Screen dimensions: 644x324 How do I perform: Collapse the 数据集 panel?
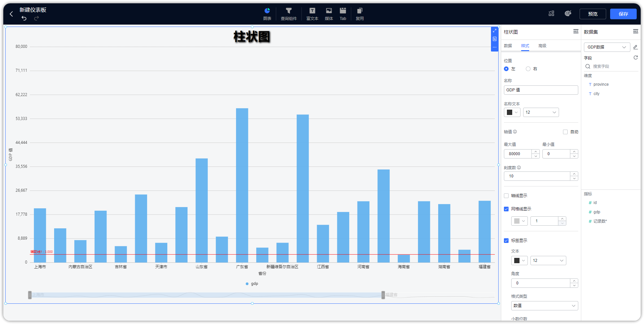[635, 31]
